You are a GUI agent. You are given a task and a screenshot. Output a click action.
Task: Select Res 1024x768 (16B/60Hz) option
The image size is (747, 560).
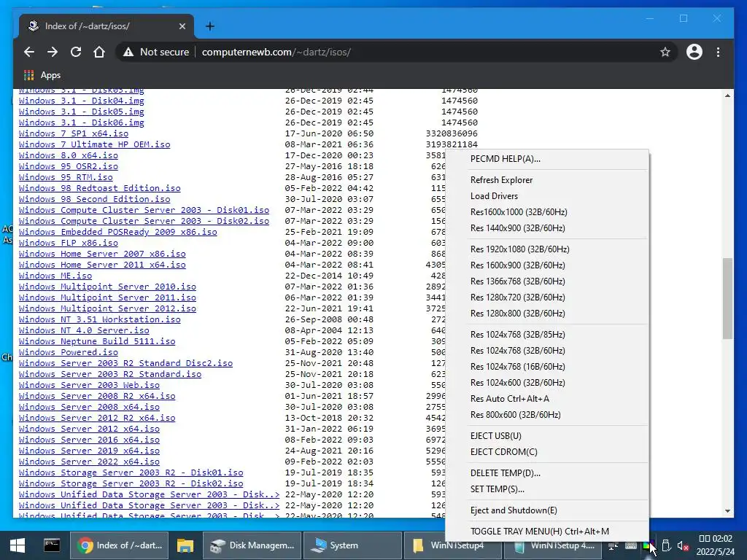(x=547, y=367)
